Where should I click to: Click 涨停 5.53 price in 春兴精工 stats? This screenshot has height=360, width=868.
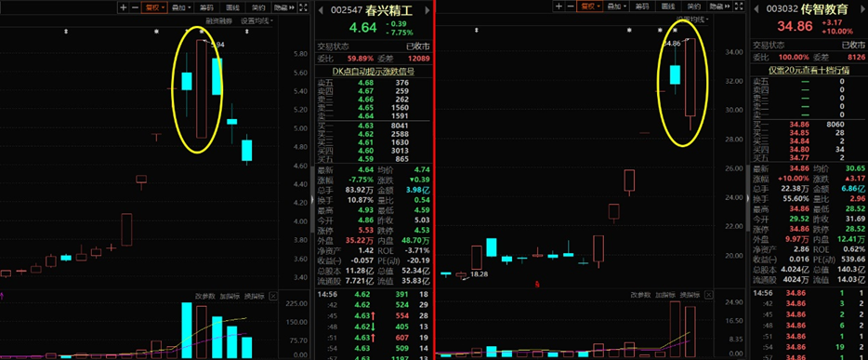click(366, 230)
